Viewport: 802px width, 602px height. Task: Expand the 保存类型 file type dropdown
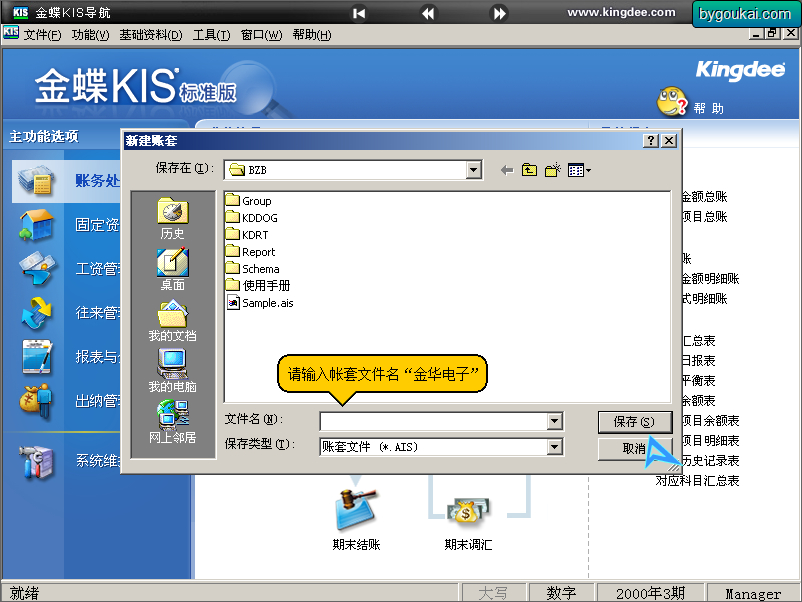[554, 447]
